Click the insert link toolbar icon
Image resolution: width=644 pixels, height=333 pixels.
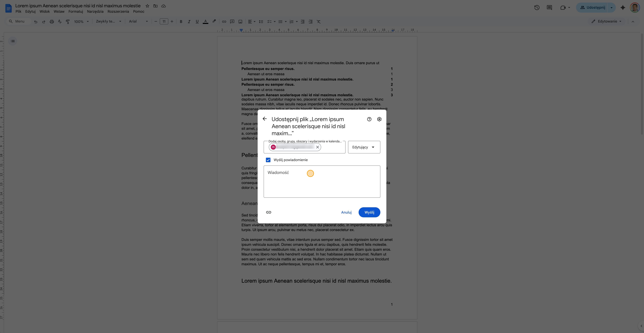(x=224, y=22)
